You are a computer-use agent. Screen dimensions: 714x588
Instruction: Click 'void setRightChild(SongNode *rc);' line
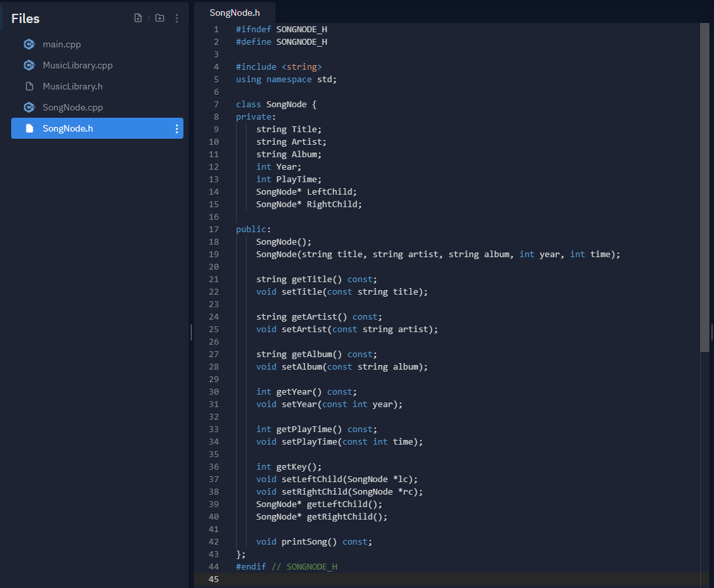(x=339, y=492)
